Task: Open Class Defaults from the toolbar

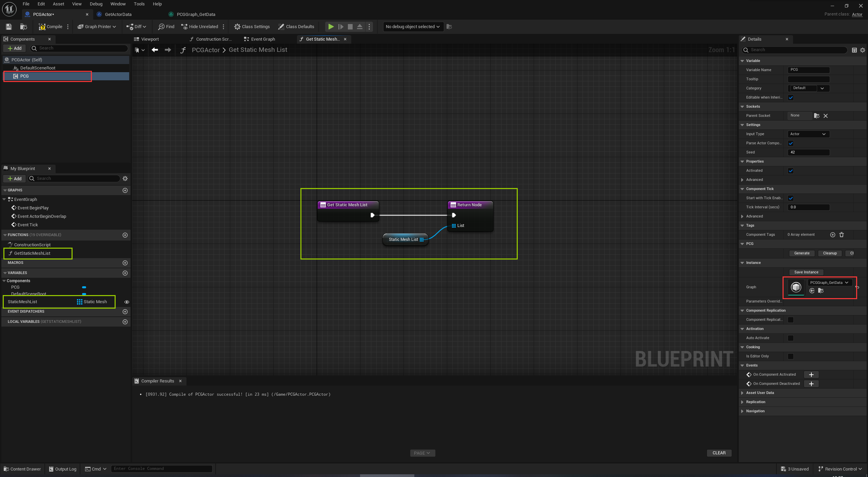Action: pyautogui.click(x=296, y=26)
